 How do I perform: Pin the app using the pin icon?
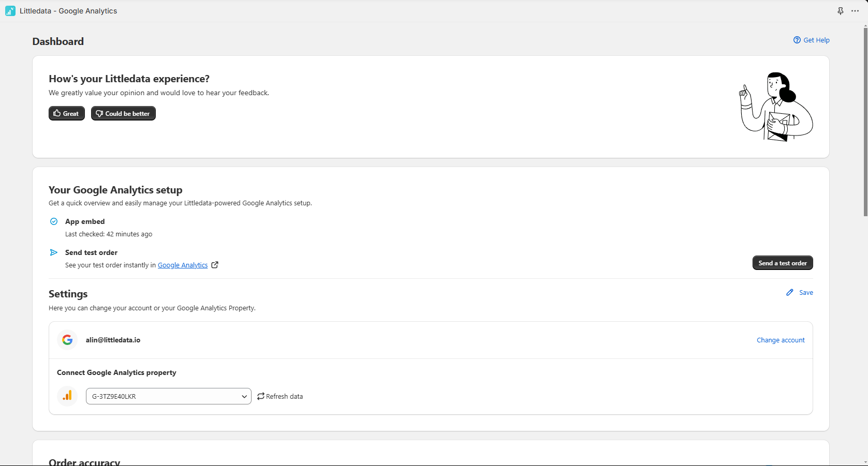(x=841, y=11)
